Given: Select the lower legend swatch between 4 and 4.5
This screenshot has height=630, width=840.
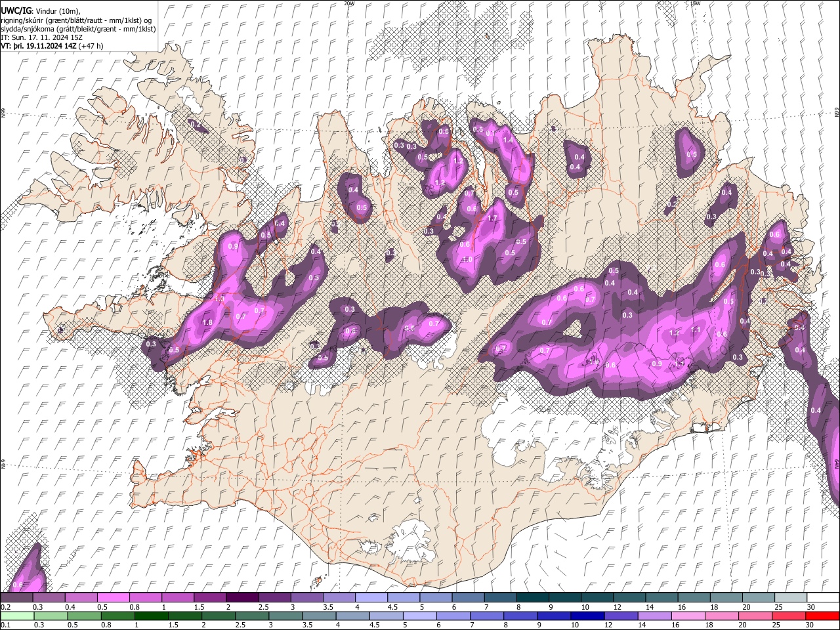Looking at the screenshot, I should click(352, 616).
